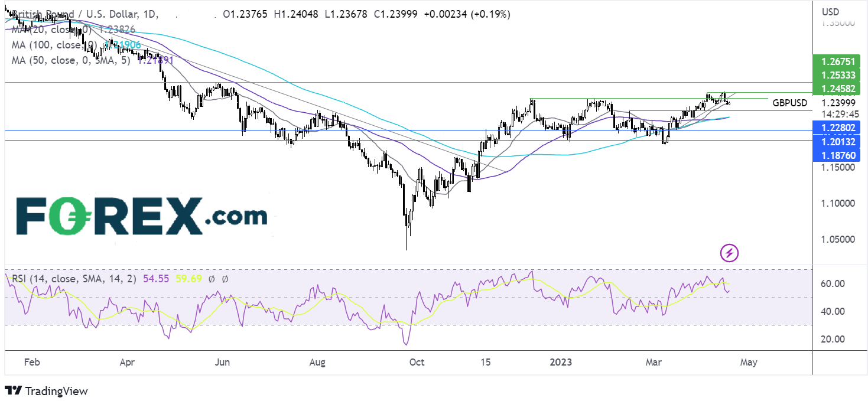Click the blue 1.18760 price label
This screenshot has height=401, width=868.
pos(837,154)
